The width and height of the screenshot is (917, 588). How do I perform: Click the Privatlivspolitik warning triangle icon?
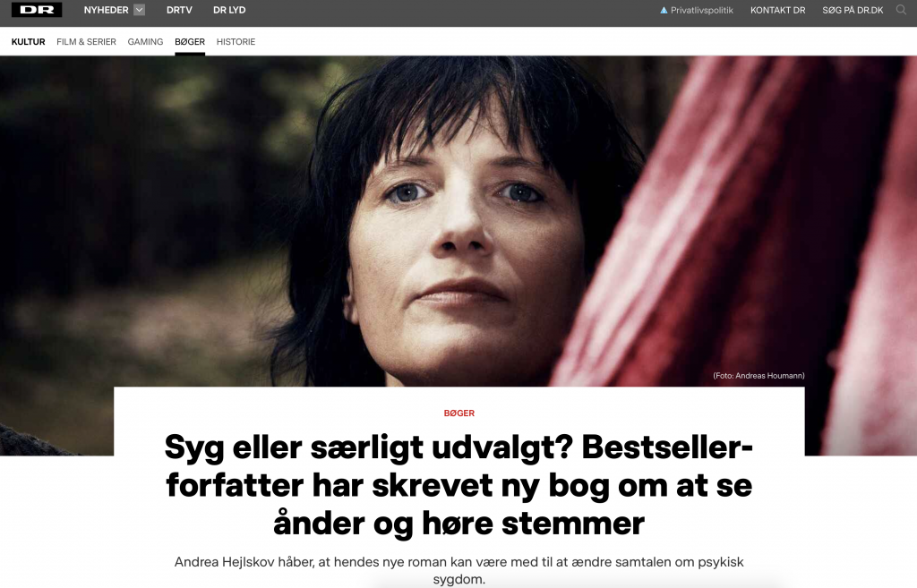point(664,10)
